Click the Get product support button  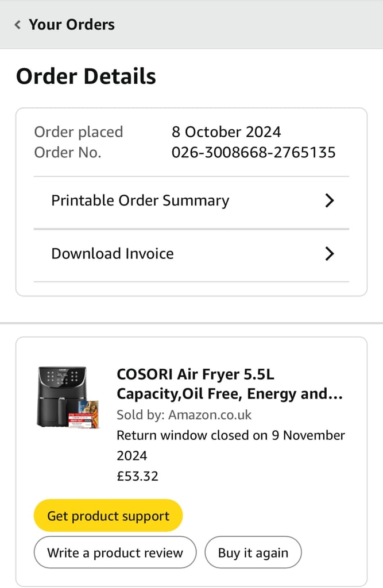pyautogui.click(x=108, y=516)
